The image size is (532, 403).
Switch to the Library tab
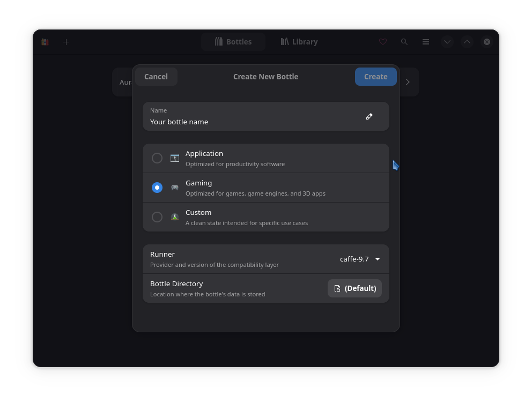(x=299, y=42)
